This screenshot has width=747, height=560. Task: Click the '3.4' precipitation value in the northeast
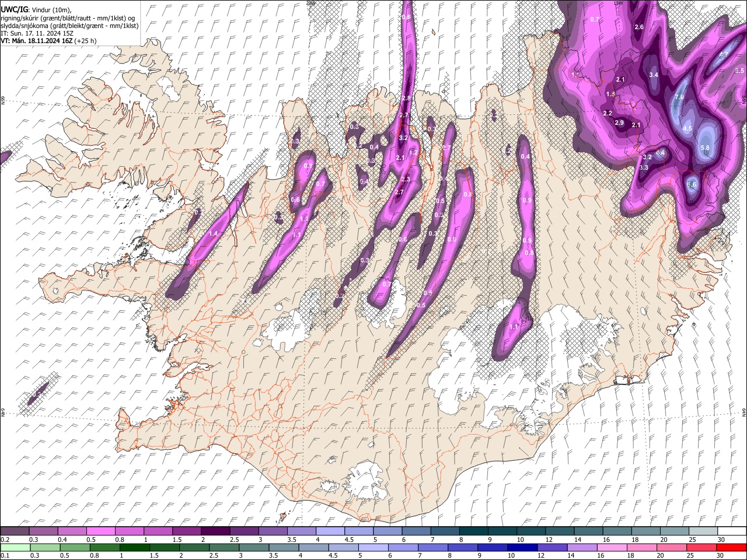click(654, 75)
